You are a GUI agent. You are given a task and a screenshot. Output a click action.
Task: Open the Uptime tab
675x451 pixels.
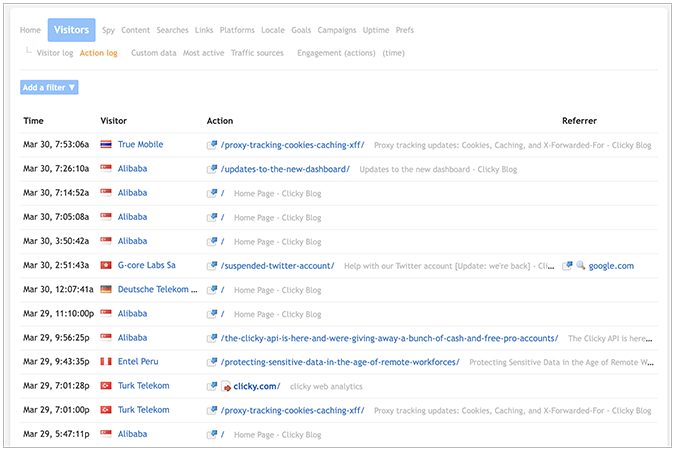point(376,30)
